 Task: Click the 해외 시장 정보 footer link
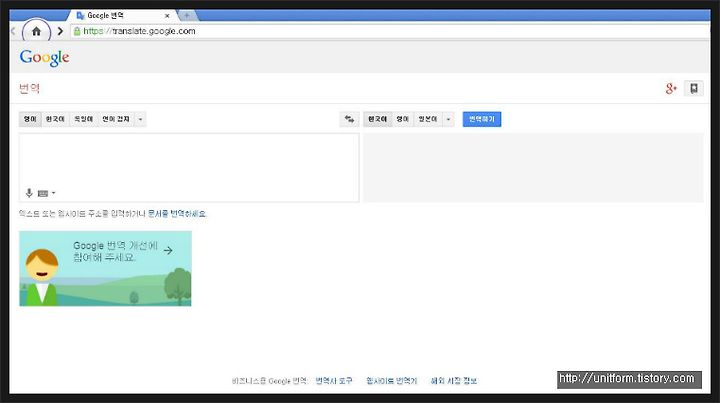click(x=454, y=381)
